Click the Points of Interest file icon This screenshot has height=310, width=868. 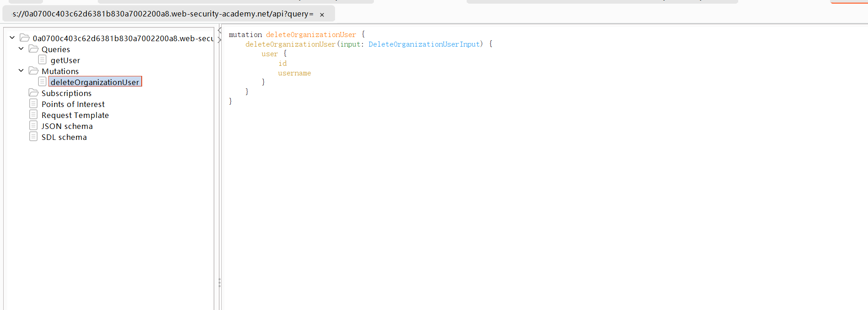tap(33, 104)
